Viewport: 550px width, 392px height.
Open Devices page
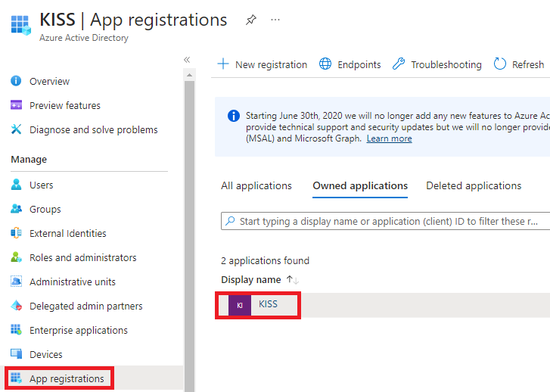(46, 354)
